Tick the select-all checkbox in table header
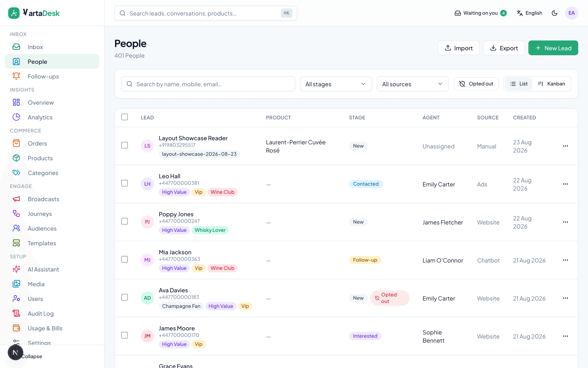Image resolution: width=588 pixels, height=368 pixels. point(124,117)
